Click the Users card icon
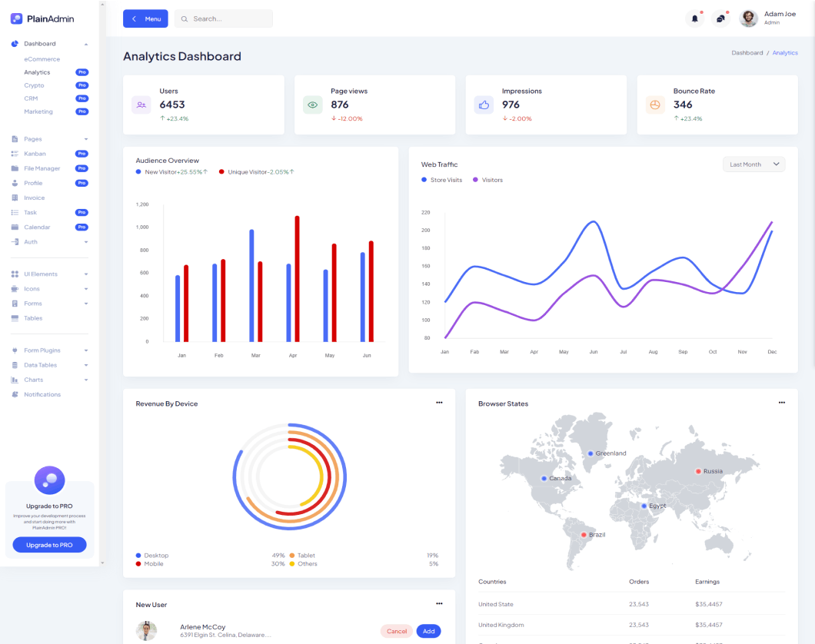The height and width of the screenshot is (644, 815). click(x=141, y=105)
